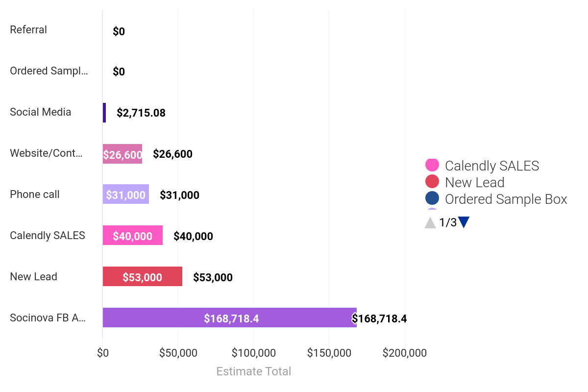This screenshot has height=392, width=588.
Task: Click the legend next page down arrow
Action: (x=464, y=222)
